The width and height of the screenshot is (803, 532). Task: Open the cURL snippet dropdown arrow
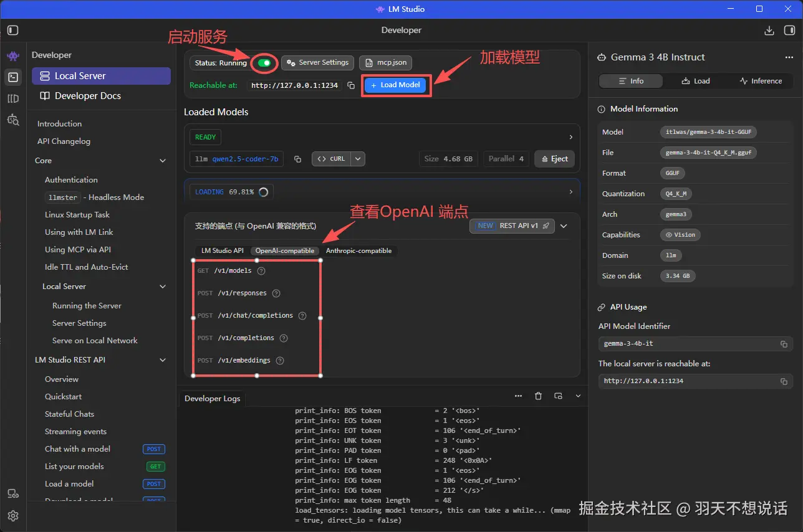pos(358,159)
